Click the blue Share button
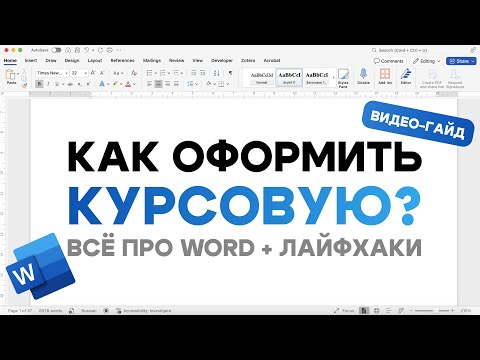480x360 pixels. (x=461, y=61)
